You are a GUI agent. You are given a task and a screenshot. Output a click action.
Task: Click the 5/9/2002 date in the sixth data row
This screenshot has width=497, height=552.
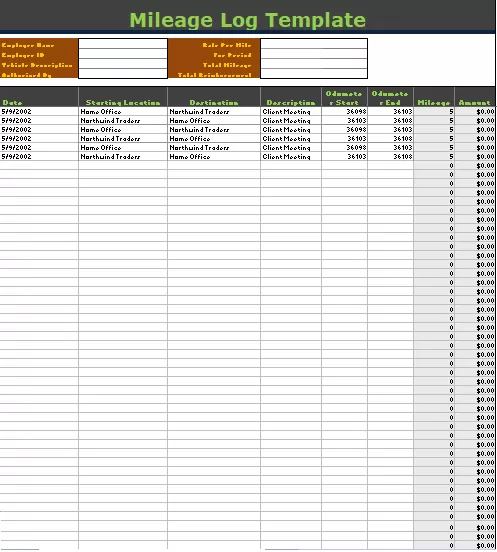click(x=17, y=157)
